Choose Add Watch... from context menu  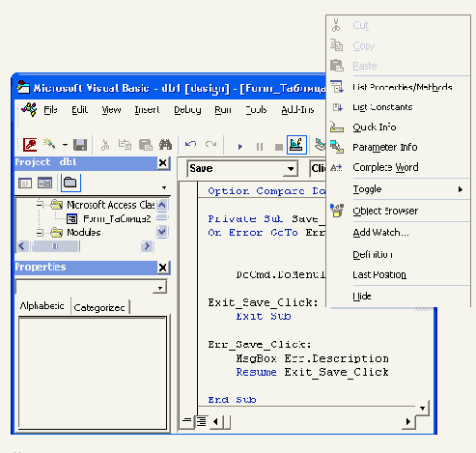(398, 233)
